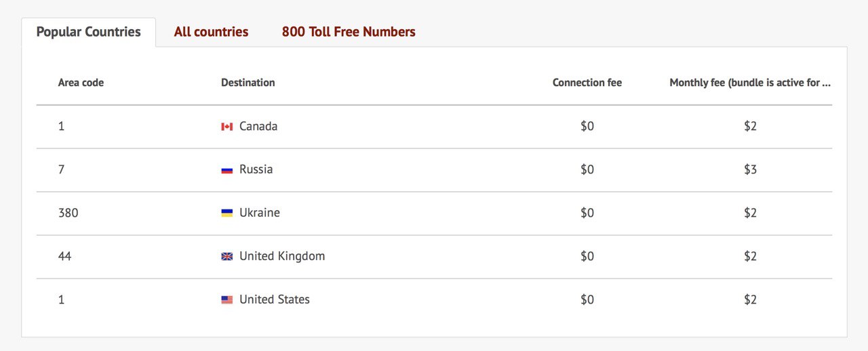
Task: Click the Monthly fee column header
Action: [x=749, y=83]
